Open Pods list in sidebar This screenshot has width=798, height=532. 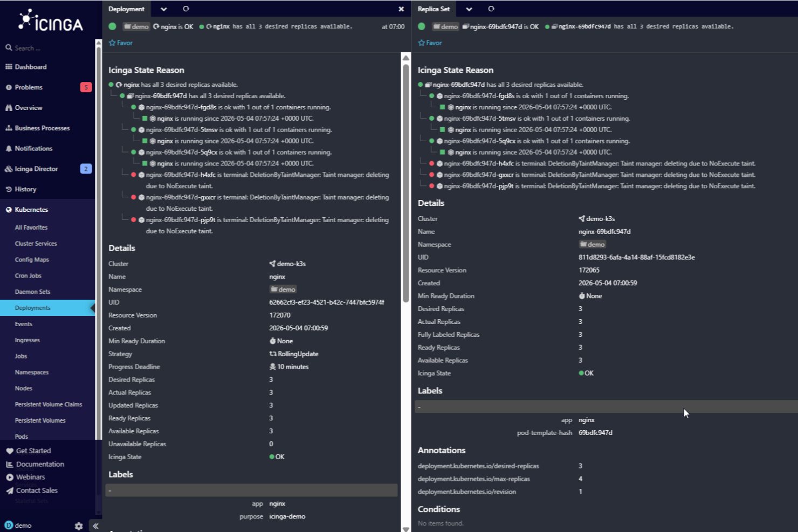[x=22, y=437]
